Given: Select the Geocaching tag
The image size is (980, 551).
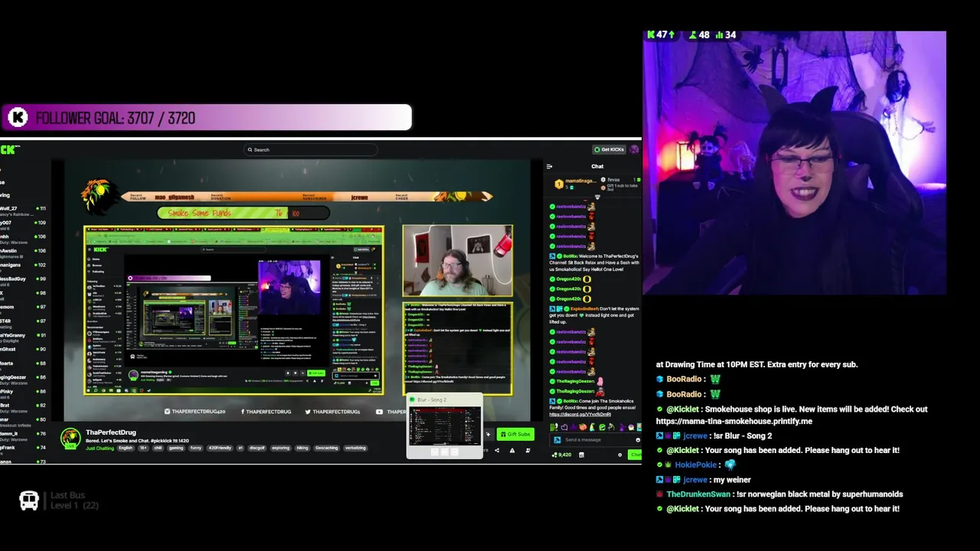Looking at the screenshot, I should (326, 448).
